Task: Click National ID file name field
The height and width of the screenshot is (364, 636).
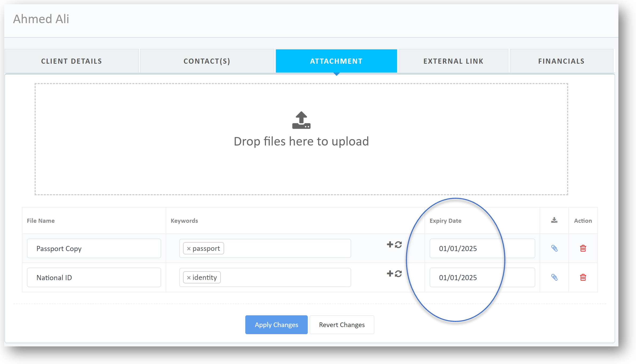Action: click(x=94, y=277)
